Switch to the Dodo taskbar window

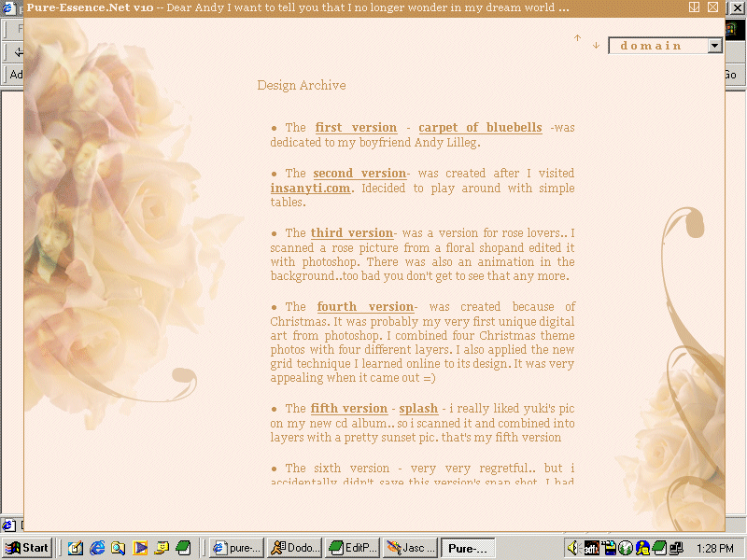tap(294, 548)
